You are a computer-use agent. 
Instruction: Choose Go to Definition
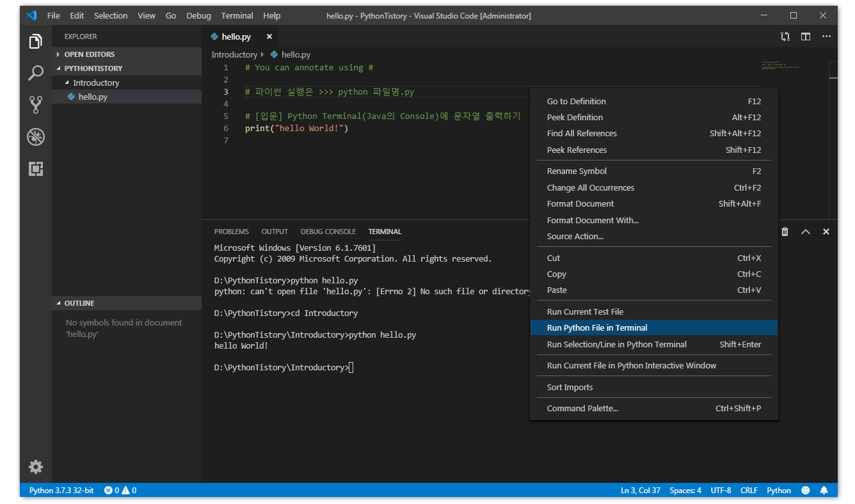[x=654, y=101]
